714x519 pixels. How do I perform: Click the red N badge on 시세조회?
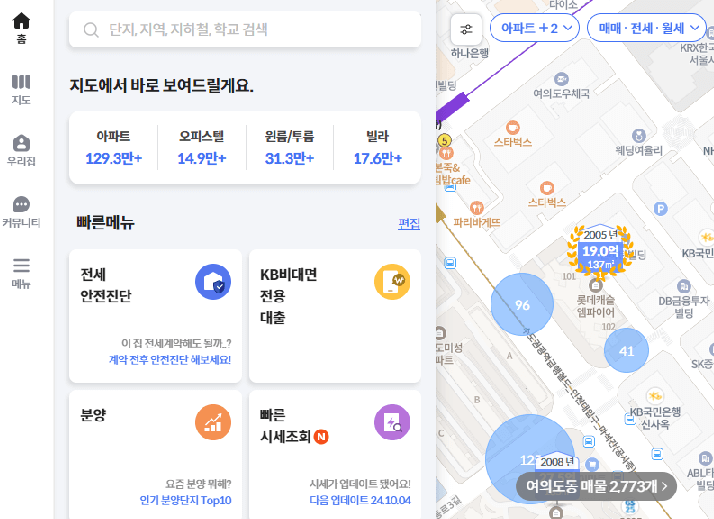pos(321,437)
